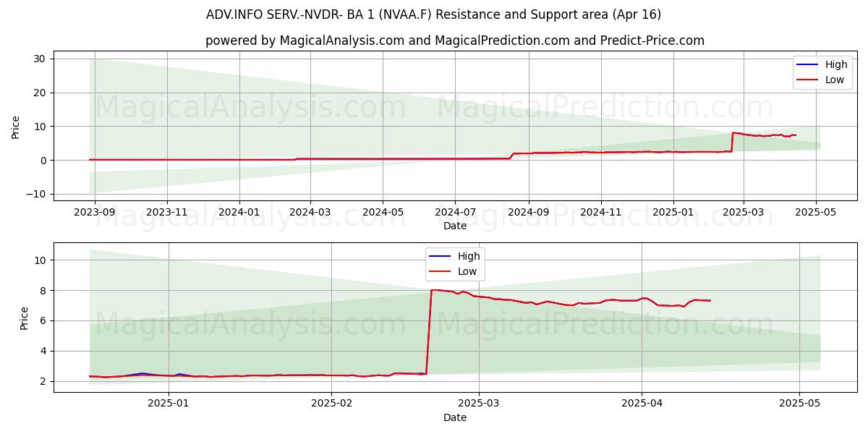This screenshot has width=868, height=434.
Task: Click the blue line swatch in the upper legend
Action: 807,65
